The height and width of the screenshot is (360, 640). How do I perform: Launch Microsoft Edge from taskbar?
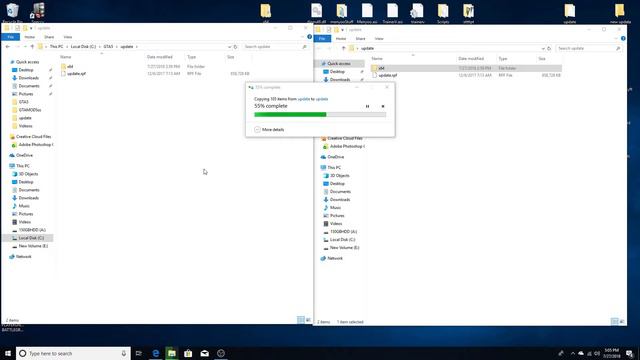[x=156, y=353]
